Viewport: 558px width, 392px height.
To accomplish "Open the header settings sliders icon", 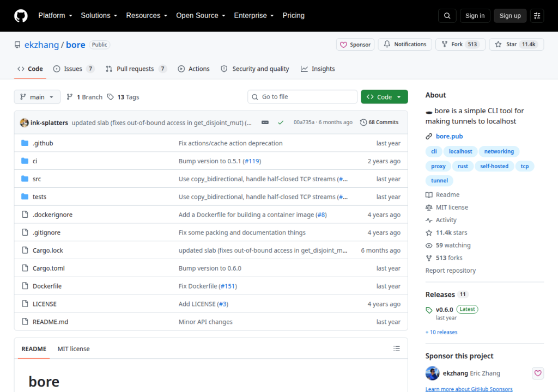I will pos(537,16).
